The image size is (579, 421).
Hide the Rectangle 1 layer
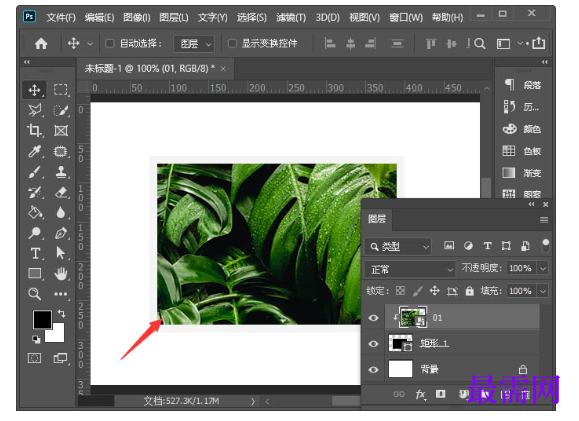click(373, 343)
